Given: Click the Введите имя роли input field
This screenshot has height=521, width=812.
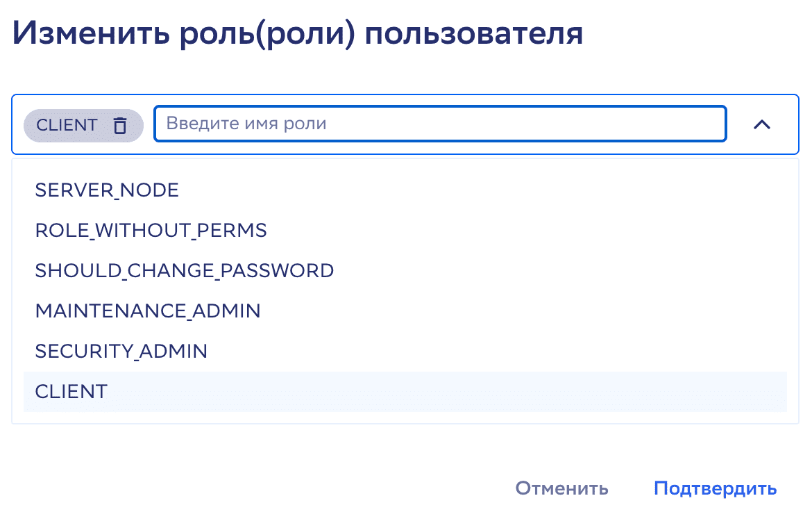Looking at the screenshot, I should [439, 124].
